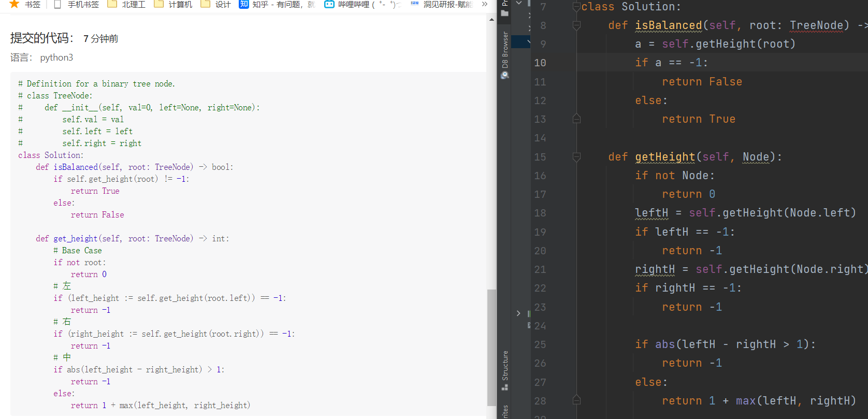Click browser page scrollbar up arrow

pos(491,19)
